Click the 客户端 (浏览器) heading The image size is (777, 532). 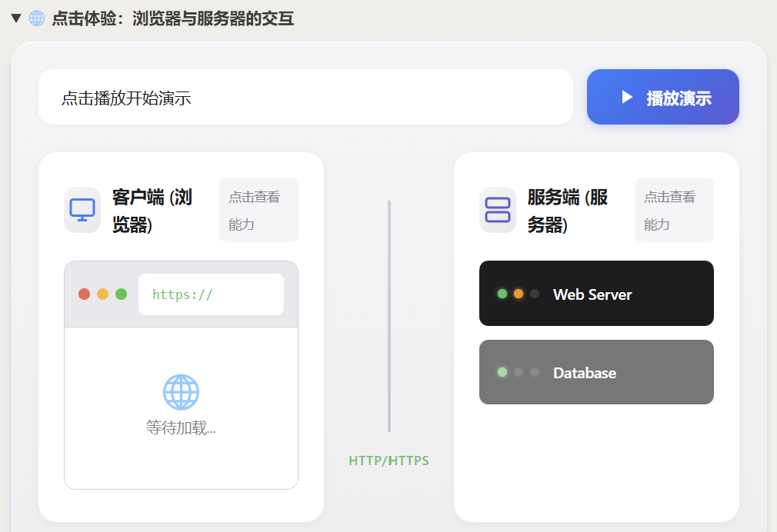coord(152,211)
